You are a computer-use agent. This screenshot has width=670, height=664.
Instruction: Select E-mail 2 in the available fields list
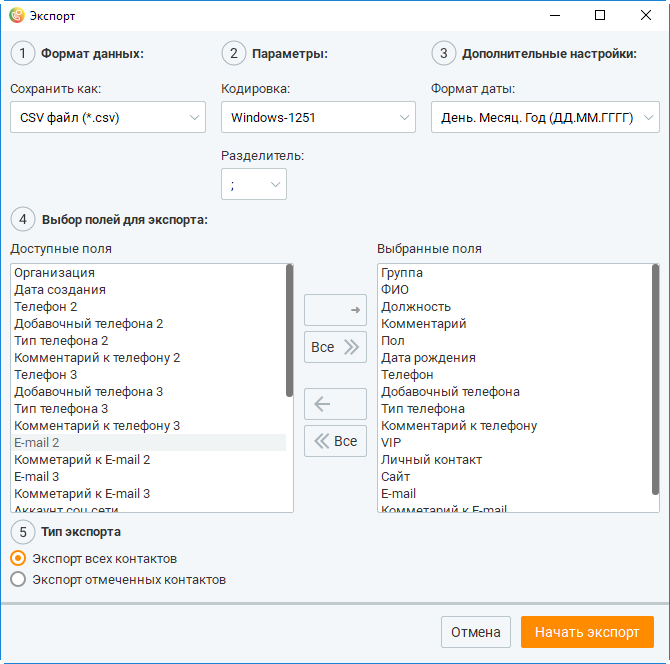[149, 443]
